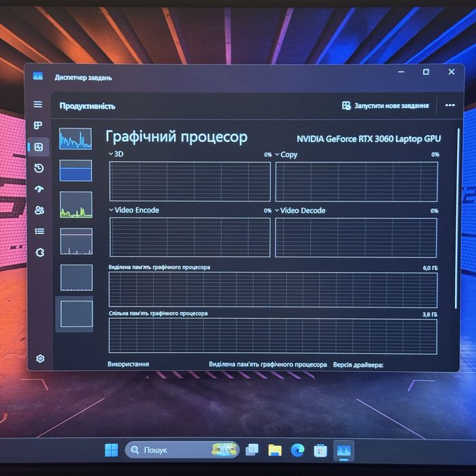This screenshot has width=476, height=476.
Task: Click the Графічний процесор heading
Action: click(x=176, y=137)
